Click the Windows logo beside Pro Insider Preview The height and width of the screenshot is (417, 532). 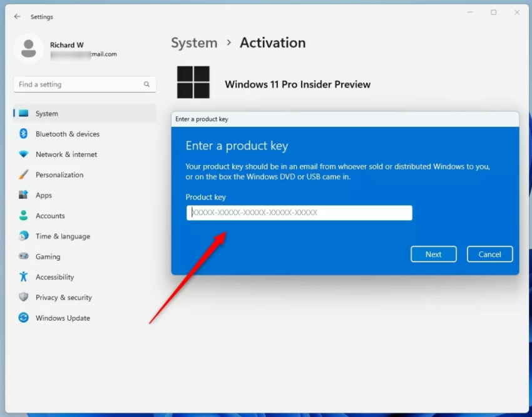point(193,82)
